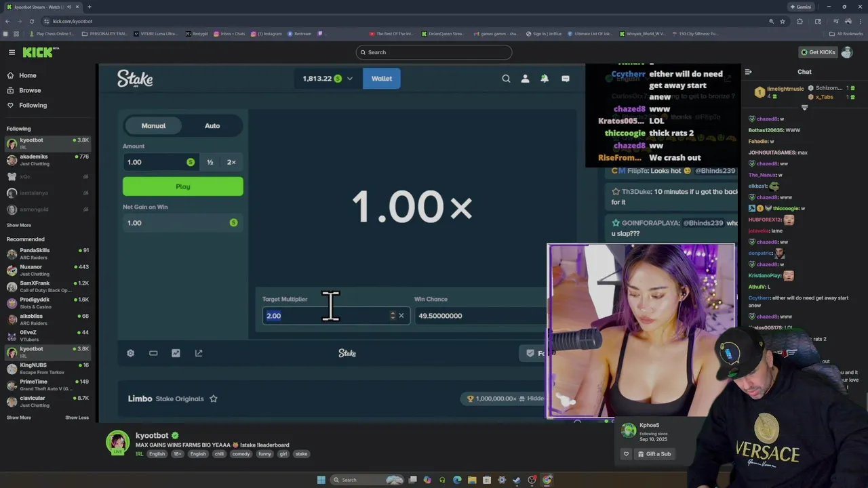Open aikobliss recommended channel
The image size is (868, 488).
coord(47,319)
